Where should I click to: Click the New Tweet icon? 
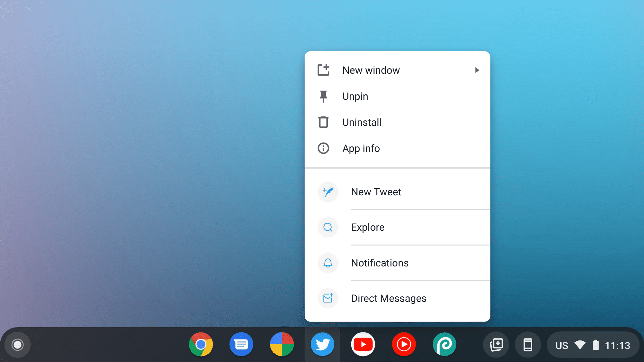pyautogui.click(x=328, y=191)
